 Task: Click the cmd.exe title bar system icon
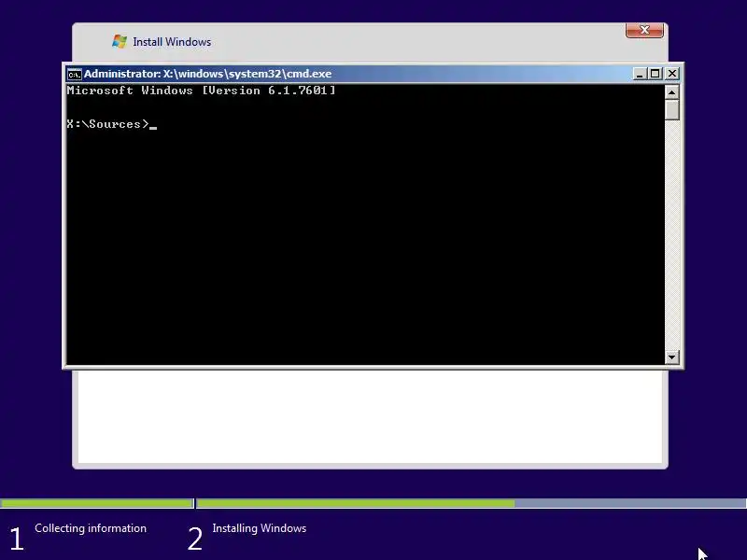coord(75,75)
